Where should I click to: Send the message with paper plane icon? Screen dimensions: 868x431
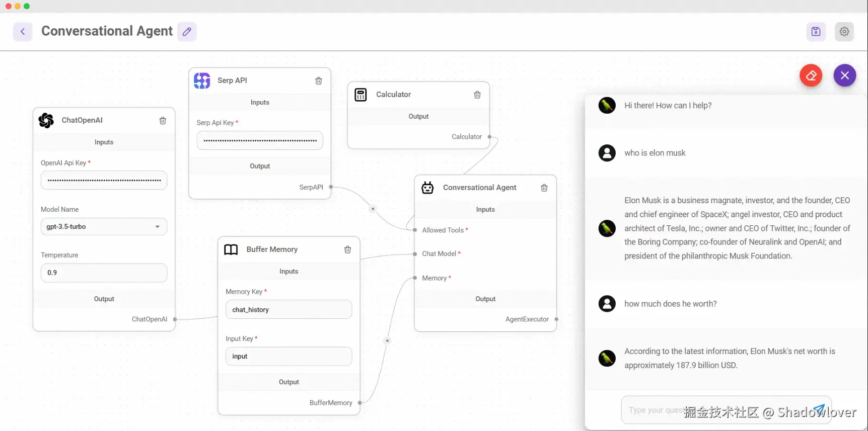pyautogui.click(x=819, y=409)
